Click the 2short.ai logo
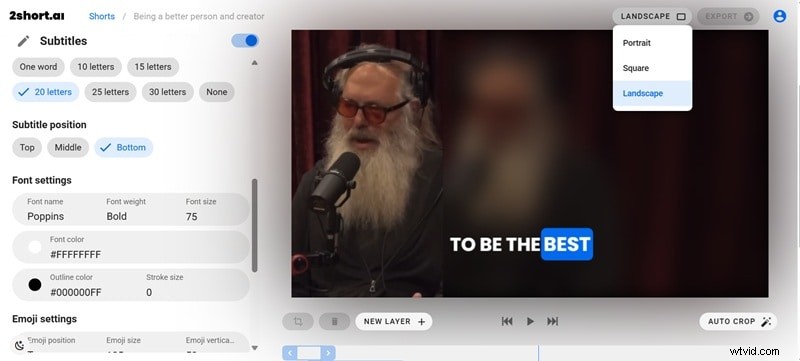 [x=37, y=15]
